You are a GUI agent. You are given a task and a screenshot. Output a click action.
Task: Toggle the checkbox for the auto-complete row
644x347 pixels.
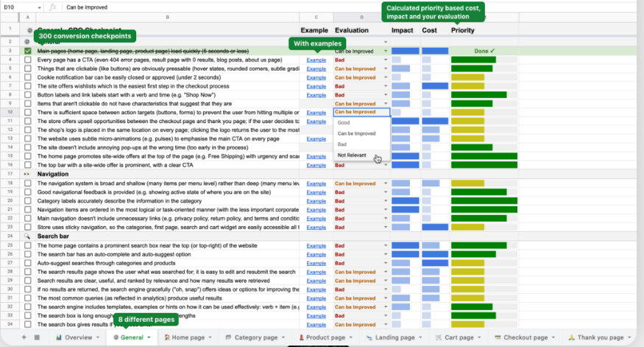pos(27,254)
